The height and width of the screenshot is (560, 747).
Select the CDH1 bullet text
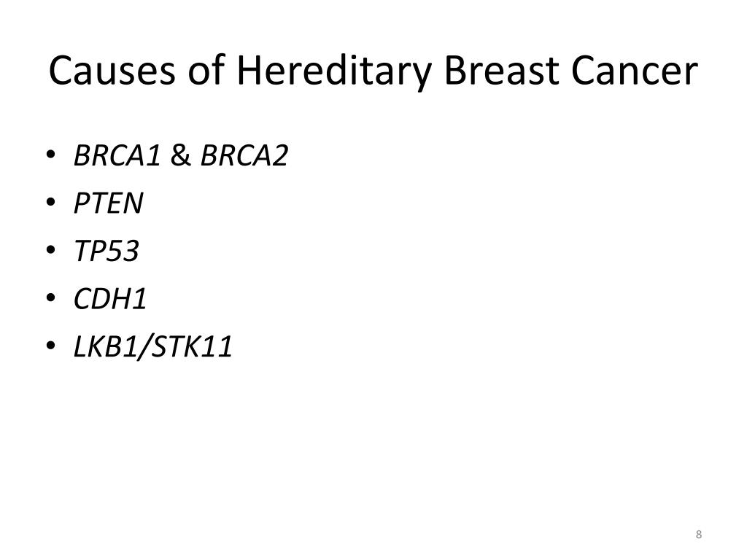(x=110, y=299)
